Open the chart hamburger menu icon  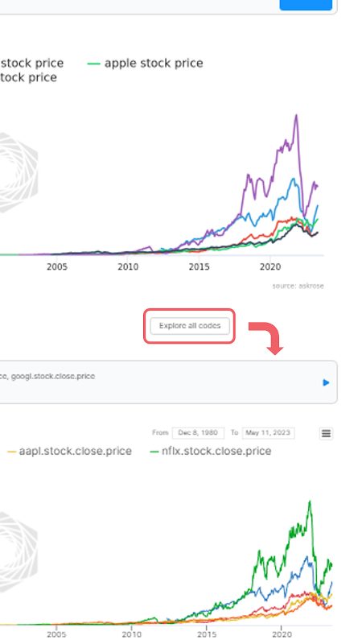[x=327, y=433]
